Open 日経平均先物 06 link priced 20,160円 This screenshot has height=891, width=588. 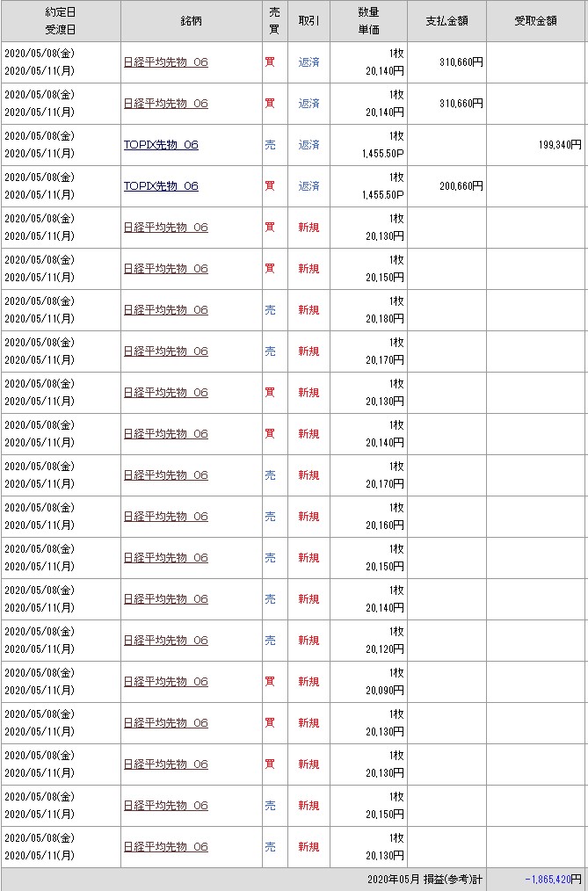166,517
